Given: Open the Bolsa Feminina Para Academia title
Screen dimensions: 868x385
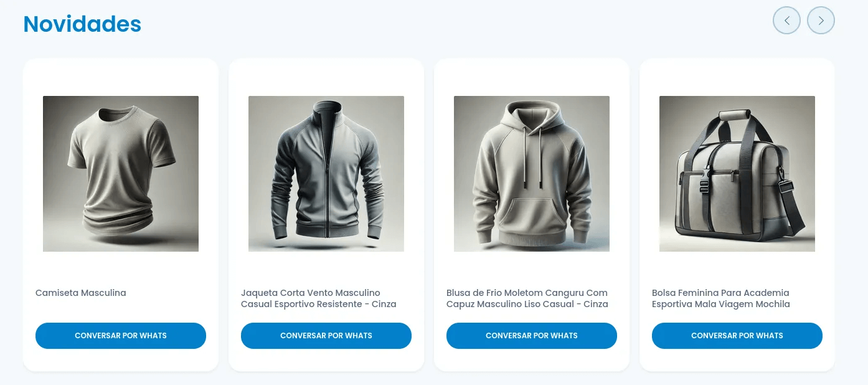Looking at the screenshot, I should tap(721, 298).
